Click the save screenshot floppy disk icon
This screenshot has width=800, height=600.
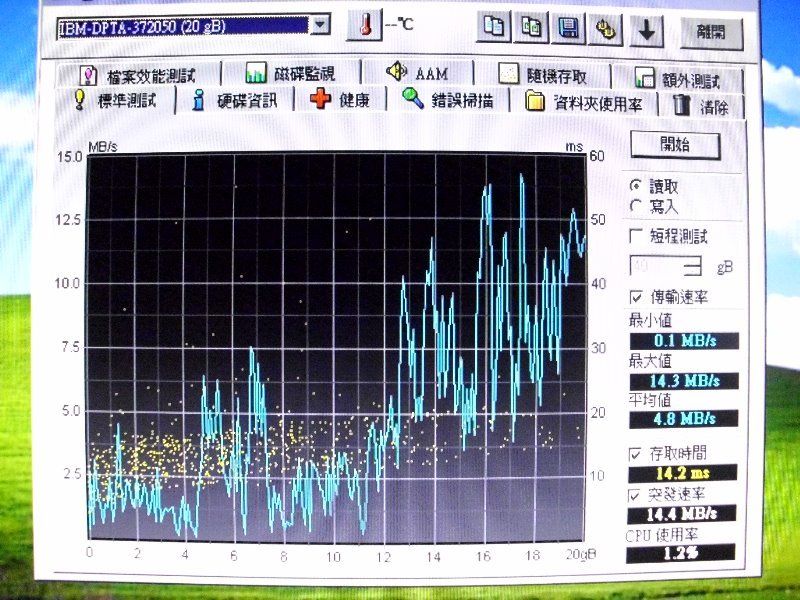(568, 29)
